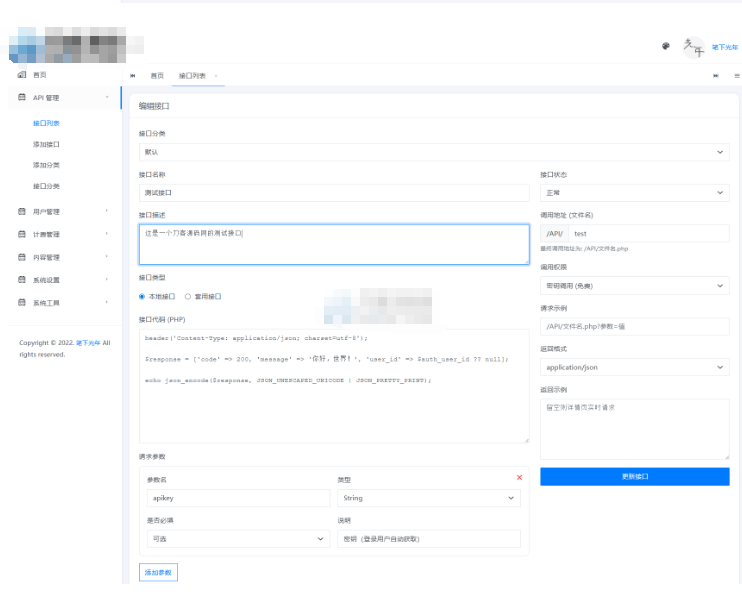Viewport: 742px width, 604px height.
Task: Click the home icon beside 首页 in sidebar
Action: [x=22, y=75]
